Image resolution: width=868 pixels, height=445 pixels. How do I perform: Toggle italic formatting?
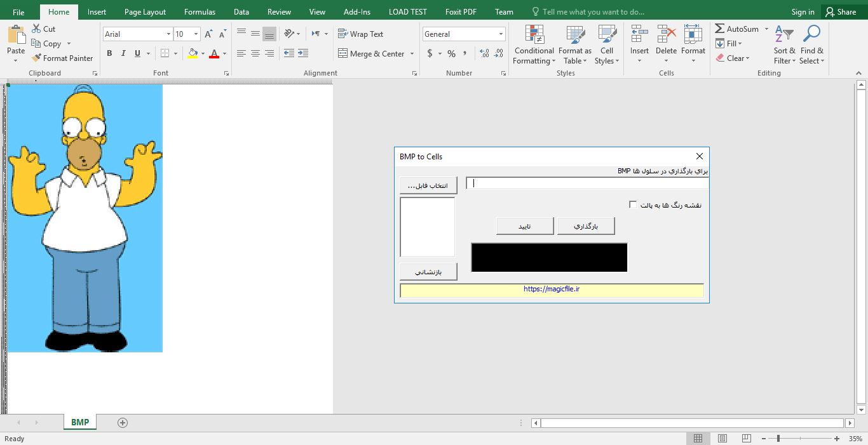(123, 54)
